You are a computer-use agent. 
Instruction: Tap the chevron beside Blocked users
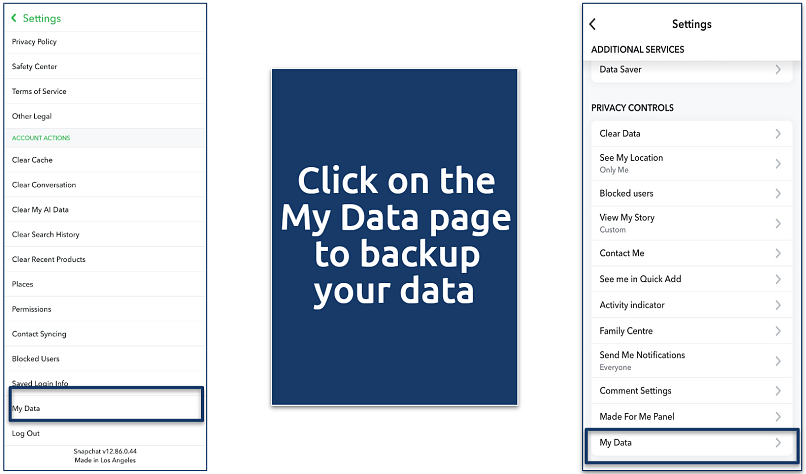point(778,193)
